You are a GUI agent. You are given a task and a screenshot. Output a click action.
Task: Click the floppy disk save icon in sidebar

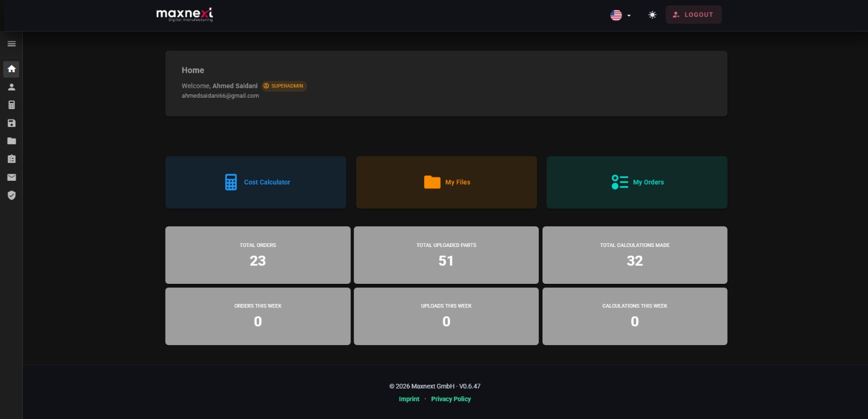[11, 123]
